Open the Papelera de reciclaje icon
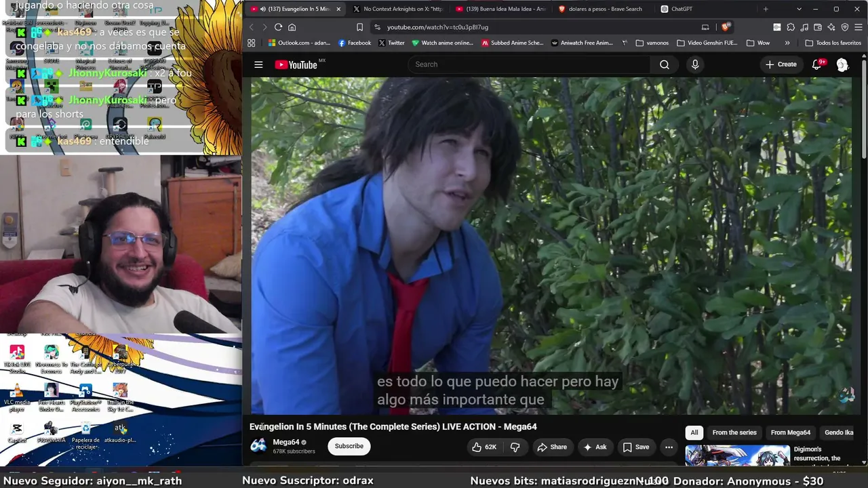Image resolution: width=868 pixels, height=488 pixels. click(85, 436)
